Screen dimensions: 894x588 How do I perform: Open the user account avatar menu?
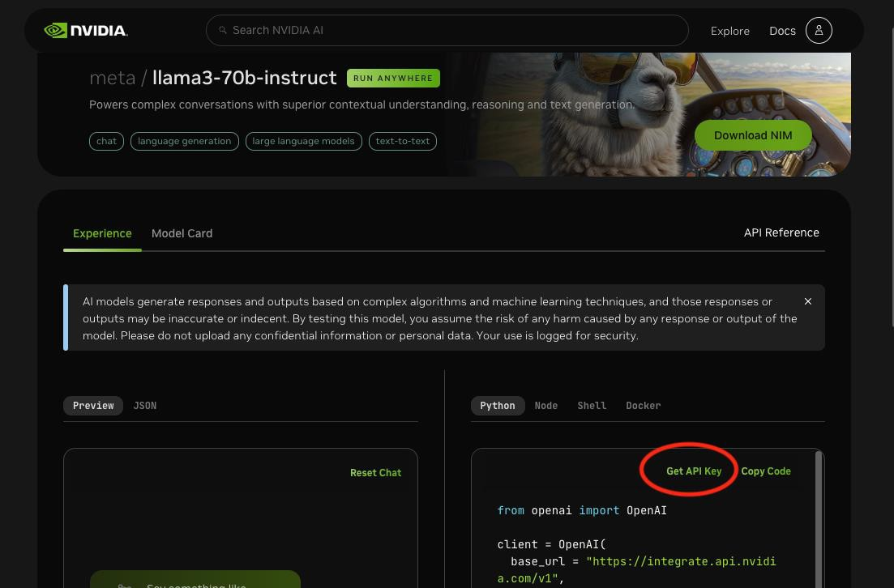819,30
